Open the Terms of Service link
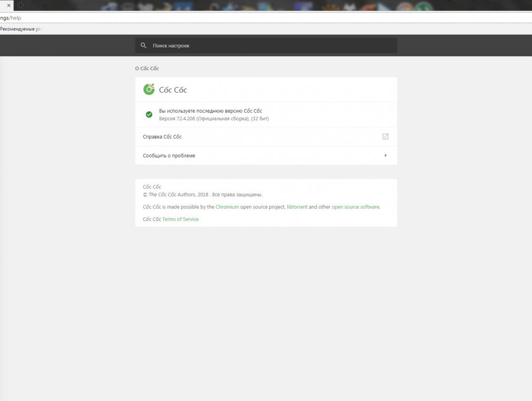 (x=181, y=219)
